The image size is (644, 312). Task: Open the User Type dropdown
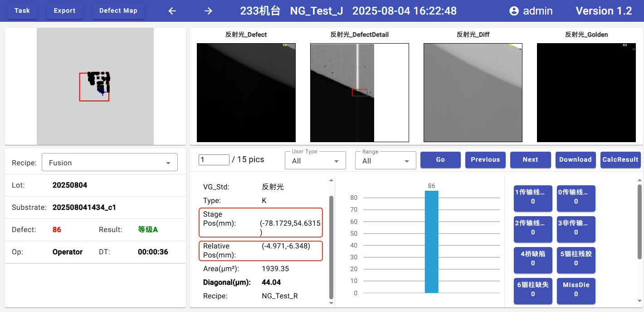coord(315,161)
